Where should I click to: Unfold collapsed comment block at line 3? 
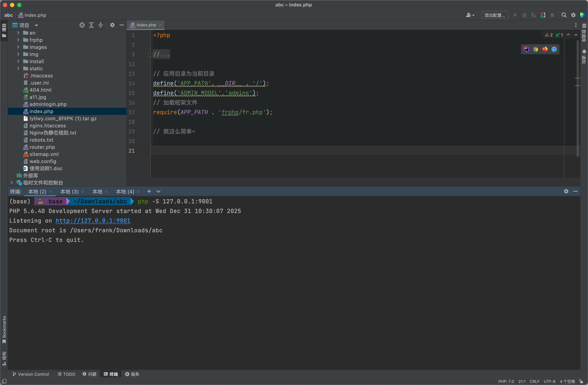pos(150,54)
